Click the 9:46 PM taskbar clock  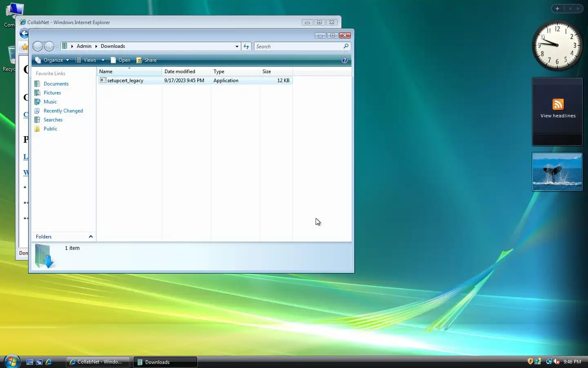click(x=572, y=362)
